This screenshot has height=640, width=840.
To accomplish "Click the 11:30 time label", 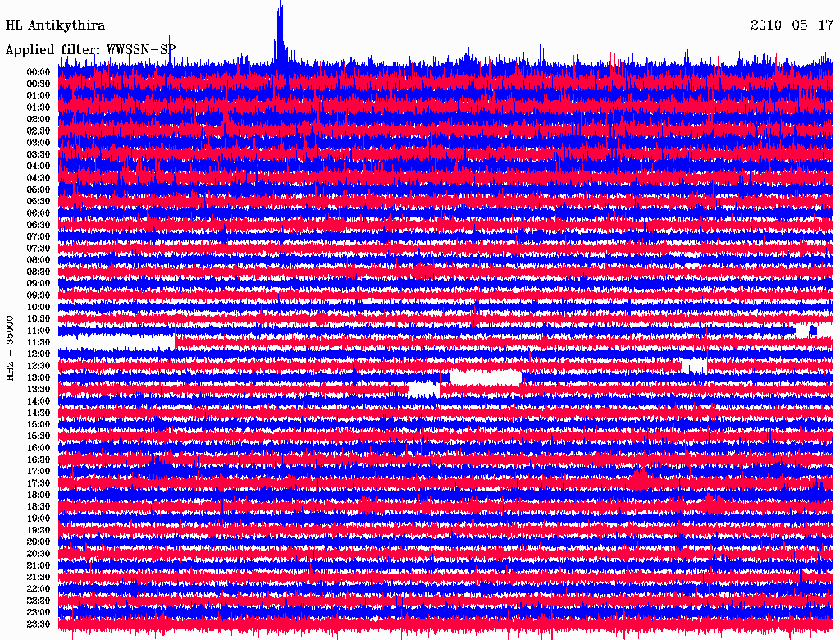I will coord(39,342).
